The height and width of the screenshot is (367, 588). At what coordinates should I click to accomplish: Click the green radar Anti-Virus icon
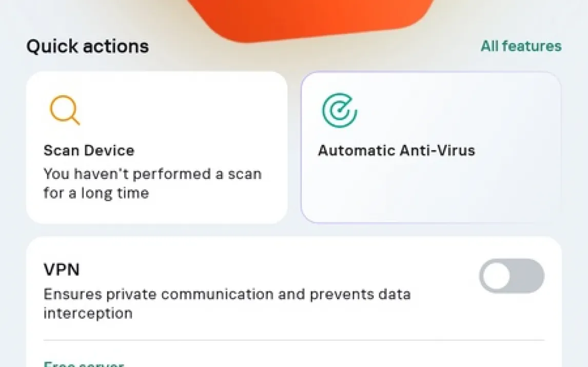coord(339,110)
